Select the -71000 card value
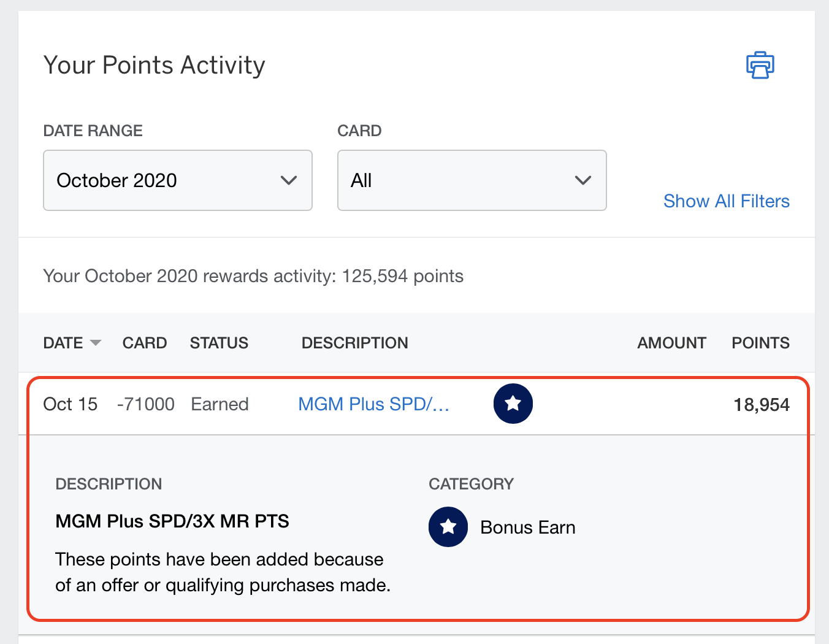Screen dimensions: 829x644 pos(146,404)
